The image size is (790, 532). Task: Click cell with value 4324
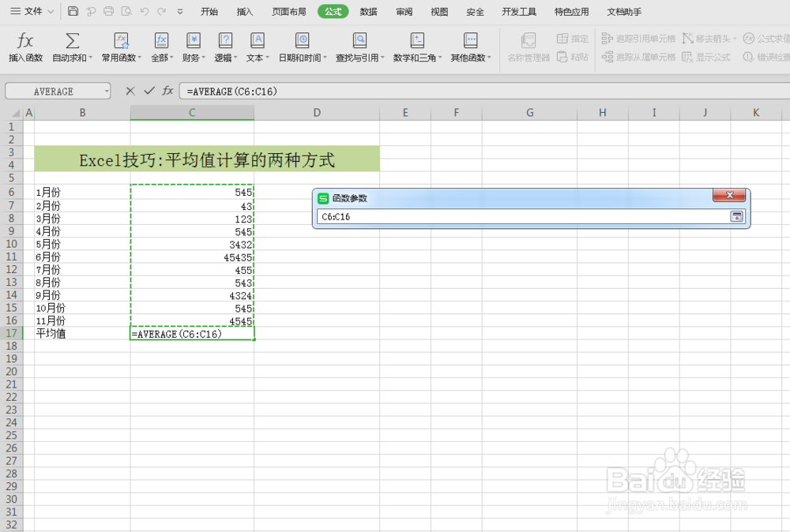click(x=192, y=295)
